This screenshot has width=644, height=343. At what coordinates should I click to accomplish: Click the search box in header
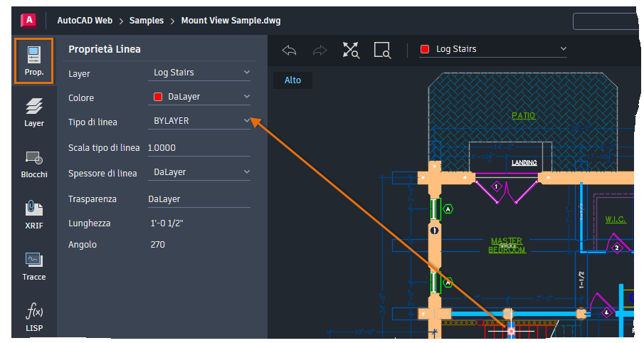pyautogui.click(x=606, y=21)
